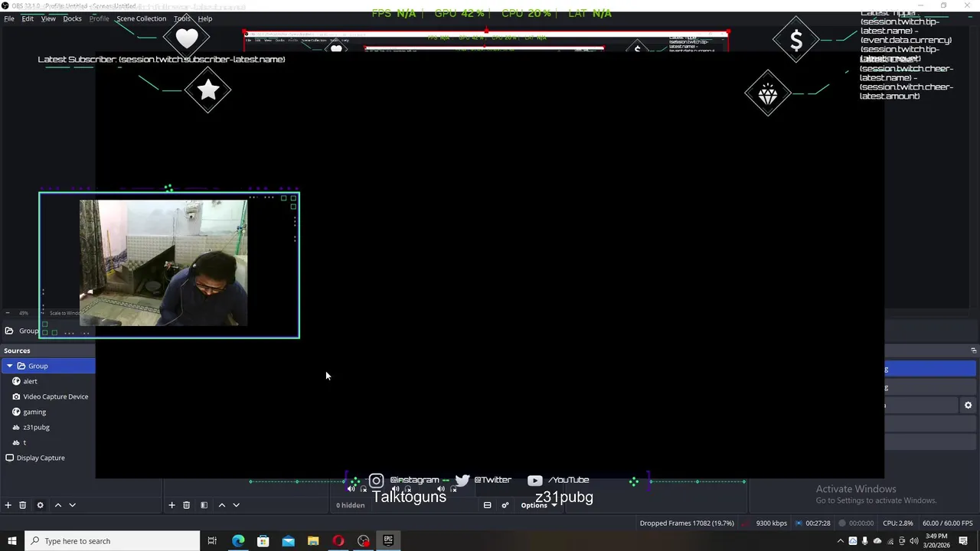Click the camera icon of Video Capture Device
Screen dimensions: 980x551
[17, 396]
